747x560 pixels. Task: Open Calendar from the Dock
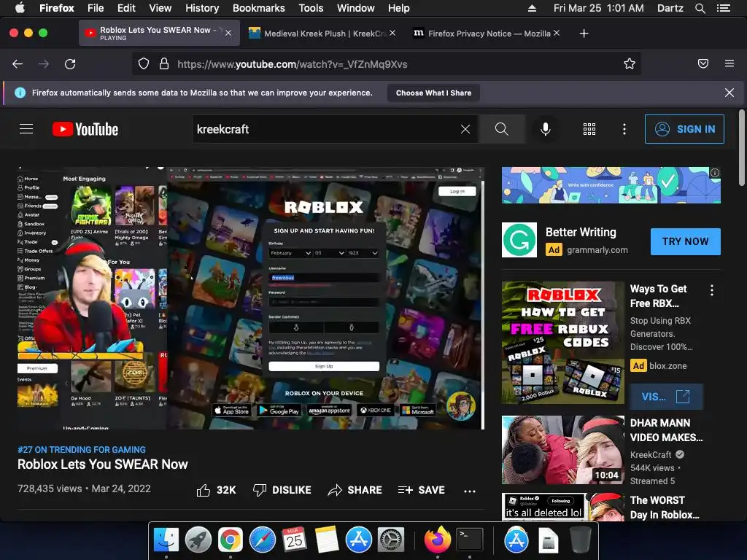294,540
